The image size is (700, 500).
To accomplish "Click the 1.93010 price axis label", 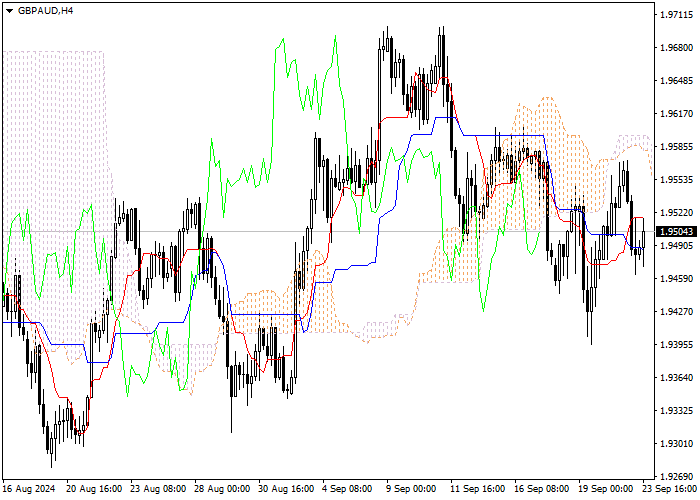I will coord(677,444).
